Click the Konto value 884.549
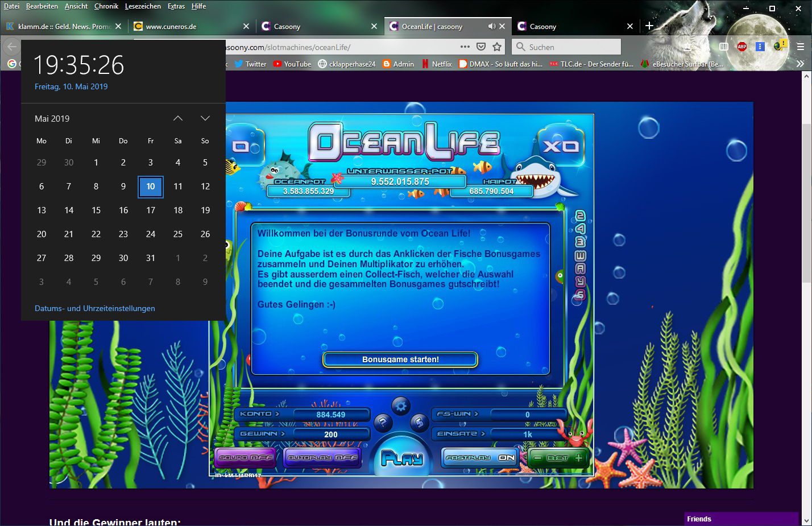812x526 pixels. pyautogui.click(x=331, y=415)
